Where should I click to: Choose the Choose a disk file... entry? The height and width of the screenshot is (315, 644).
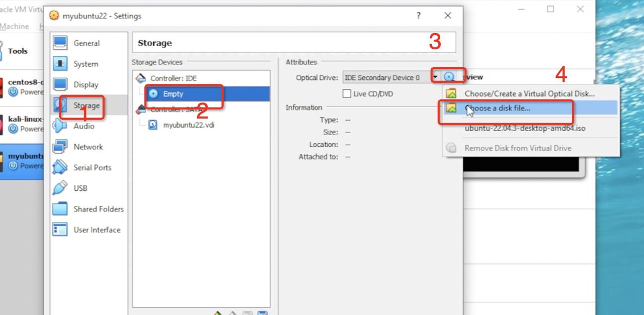pos(531,108)
